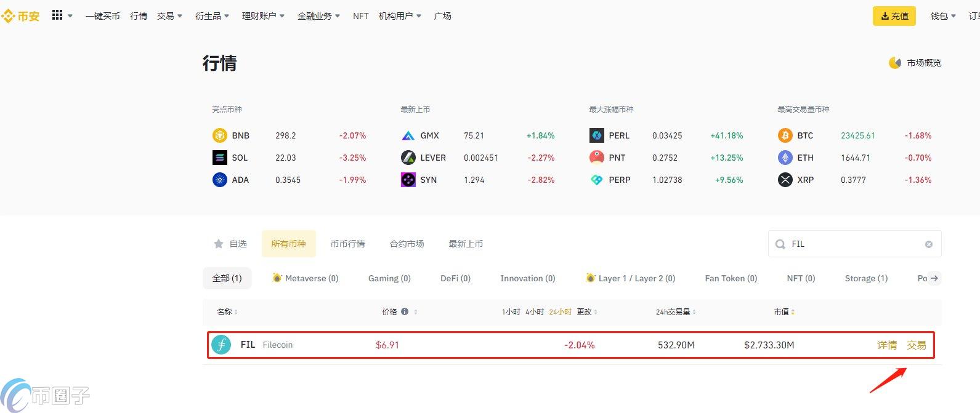Select the Storage (1) category filter
Image resolution: width=980 pixels, height=413 pixels.
point(866,278)
